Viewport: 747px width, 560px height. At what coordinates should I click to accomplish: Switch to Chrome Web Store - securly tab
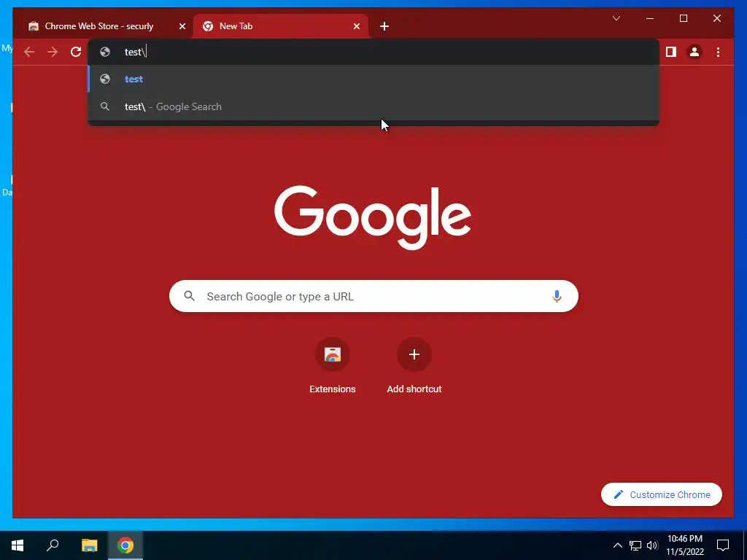pos(106,26)
